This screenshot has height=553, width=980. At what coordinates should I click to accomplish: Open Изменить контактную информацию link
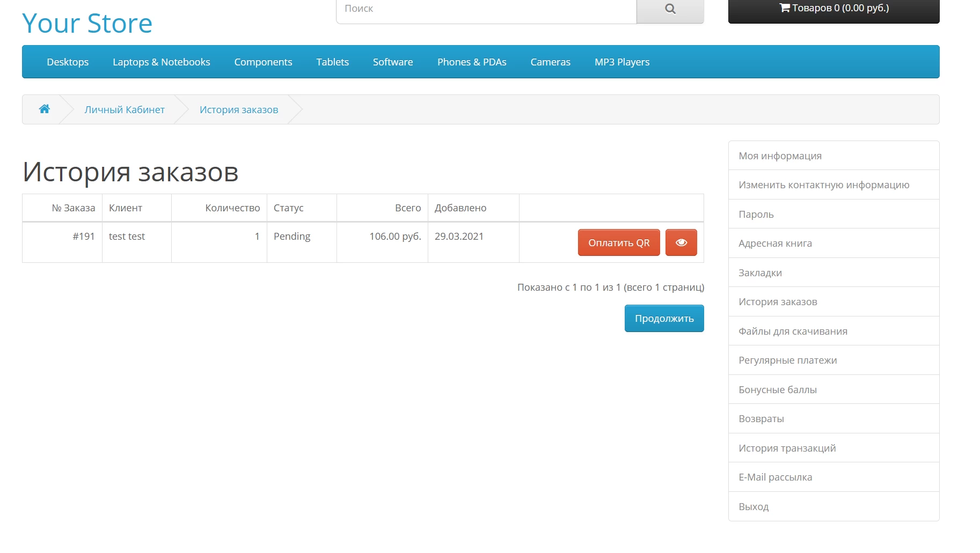[833, 185]
